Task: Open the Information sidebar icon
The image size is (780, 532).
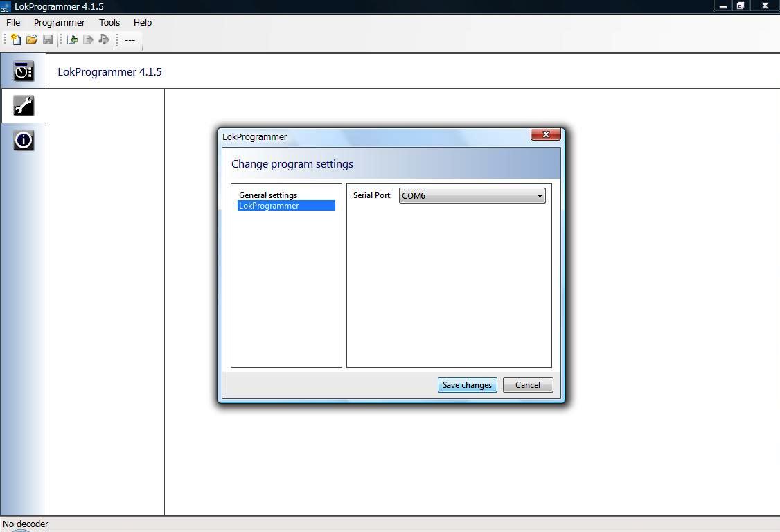Action: [x=24, y=141]
